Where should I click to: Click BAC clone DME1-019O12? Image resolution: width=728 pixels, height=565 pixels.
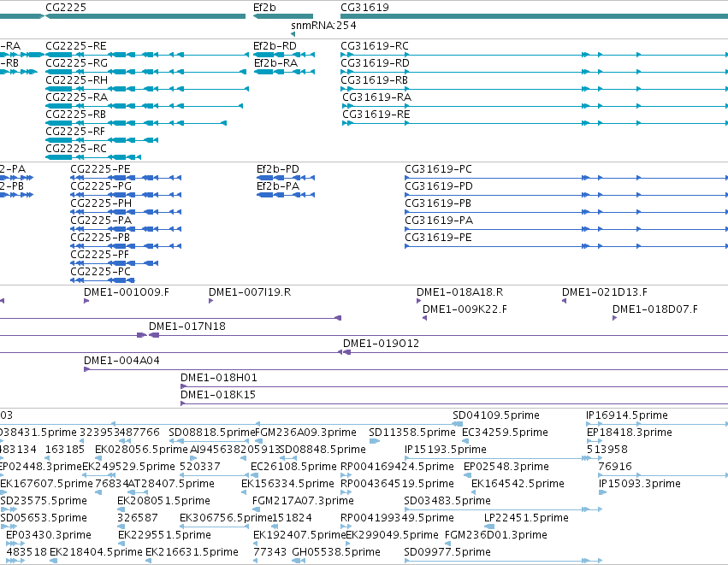pyautogui.click(x=381, y=344)
